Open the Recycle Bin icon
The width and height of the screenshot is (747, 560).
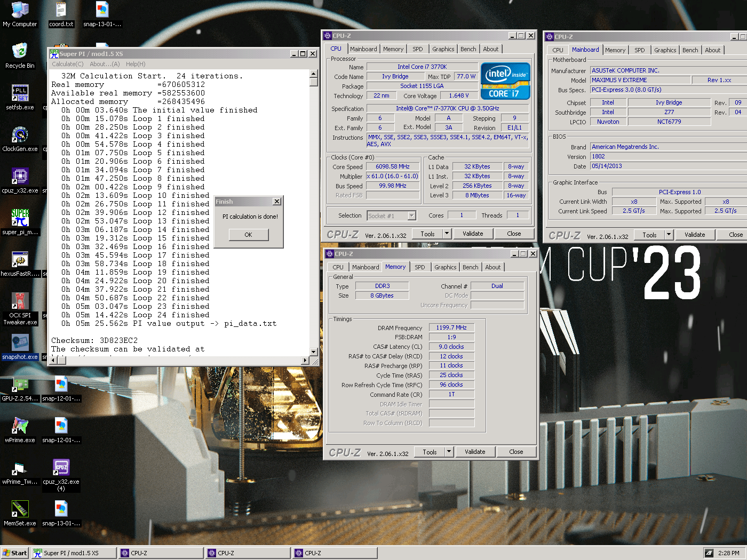[20, 56]
